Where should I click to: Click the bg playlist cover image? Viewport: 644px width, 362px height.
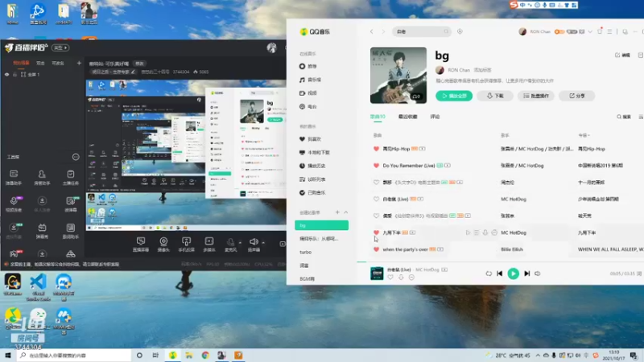click(398, 75)
